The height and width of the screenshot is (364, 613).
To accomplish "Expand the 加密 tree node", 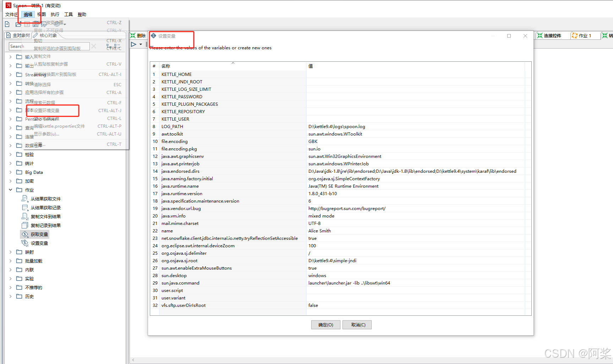I will click(x=10, y=181).
